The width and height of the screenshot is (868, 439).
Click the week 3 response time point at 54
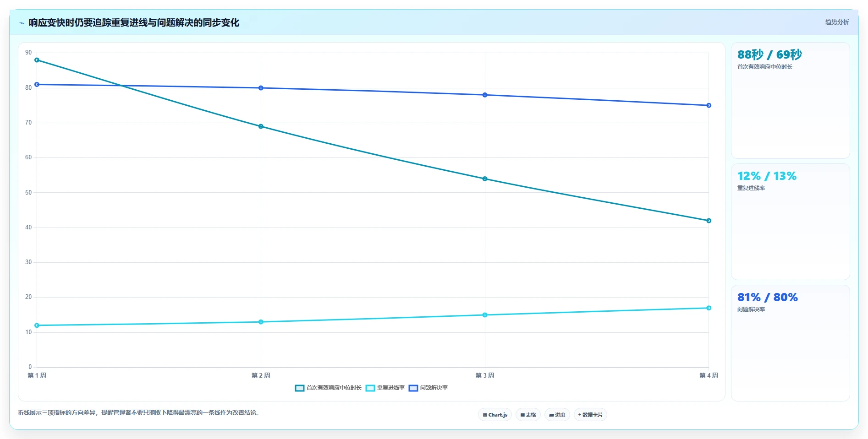pos(485,179)
